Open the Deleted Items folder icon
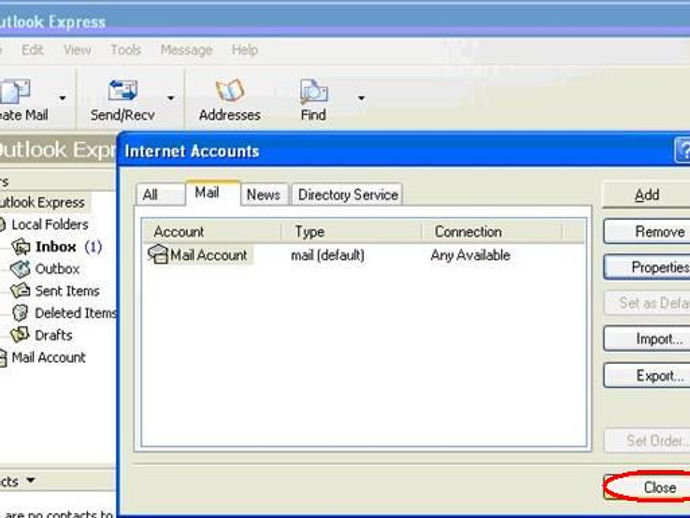 (20, 313)
